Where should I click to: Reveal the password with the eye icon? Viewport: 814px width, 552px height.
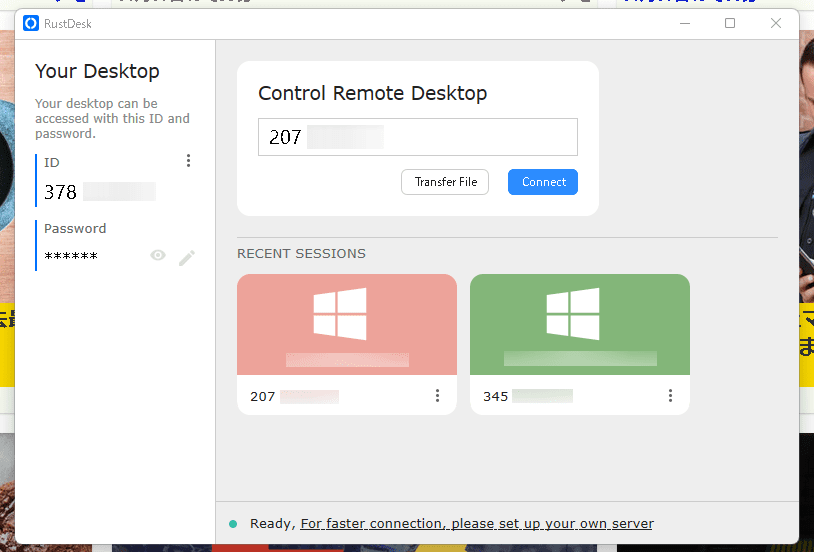158,256
